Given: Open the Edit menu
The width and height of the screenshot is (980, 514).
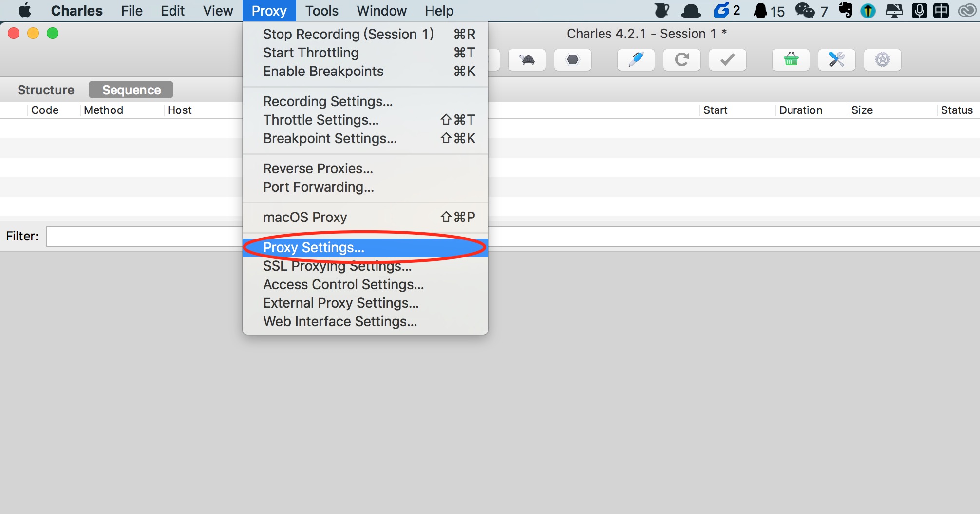Looking at the screenshot, I should tap(172, 11).
